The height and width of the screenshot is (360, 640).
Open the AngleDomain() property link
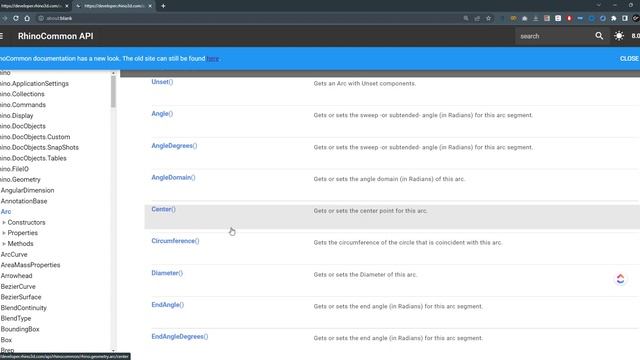coord(173,177)
